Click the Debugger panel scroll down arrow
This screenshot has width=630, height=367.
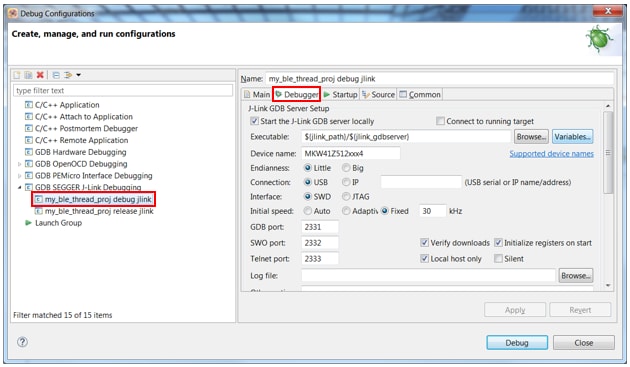click(608, 285)
